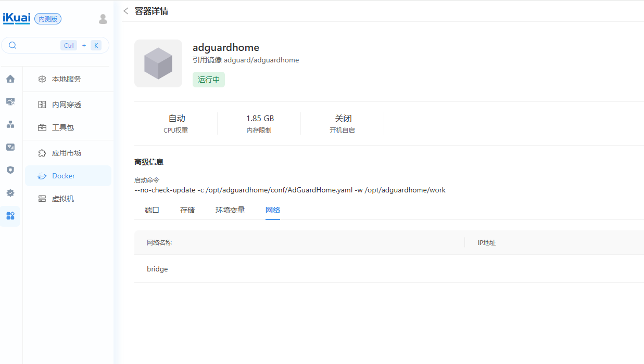Switch to the 存储 tab

point(187,210)
